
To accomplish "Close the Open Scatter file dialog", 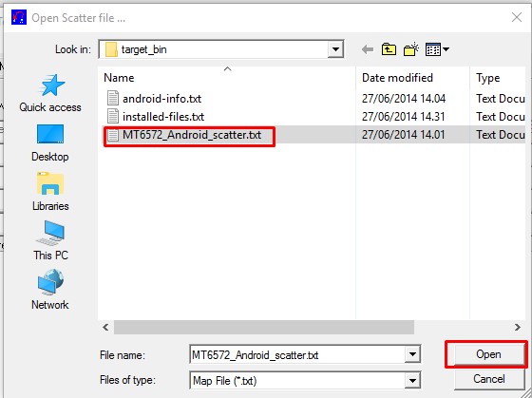I will pyautogui.click(x=517, y=17).
